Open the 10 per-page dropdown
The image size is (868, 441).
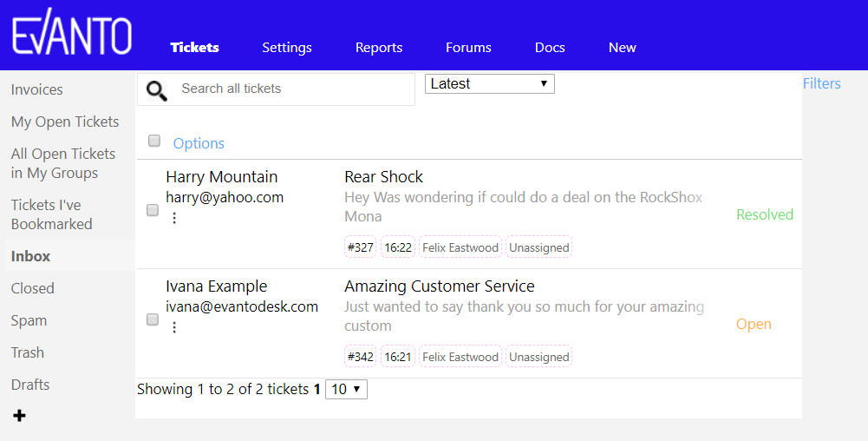[347, 390]
